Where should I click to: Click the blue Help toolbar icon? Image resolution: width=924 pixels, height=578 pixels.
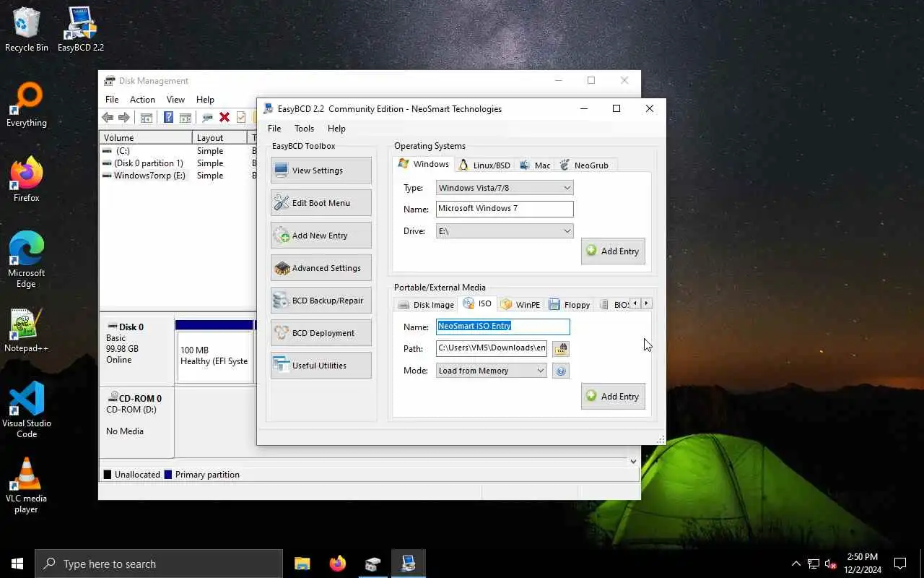pyautogui.click(x=168, y=118)
